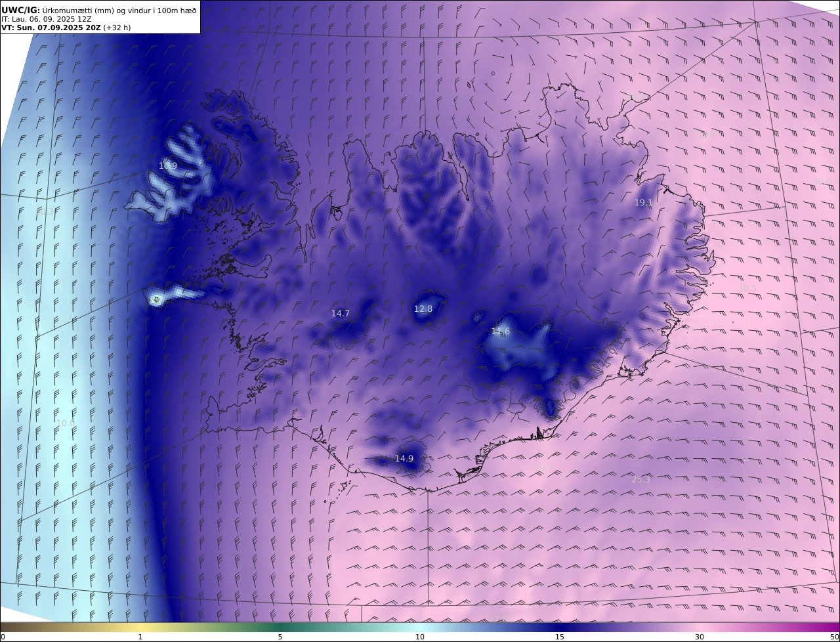
Task: Click the 14.9 value near the south coast
Action: 404,458
